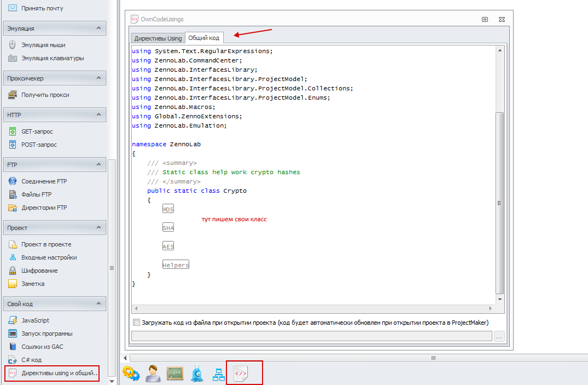Choose the Соединение FTP item
Screen dimensions: 588x385
tap(38, 181)
